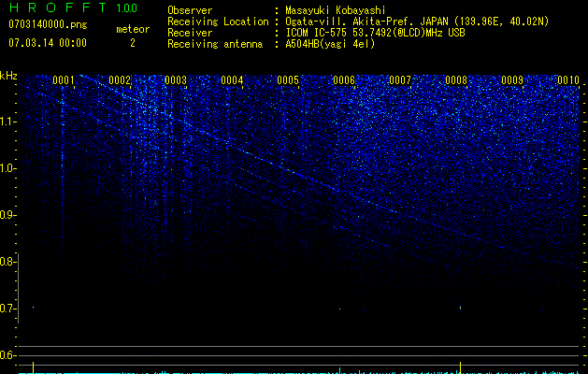588x374 pixels.
Task: Click the bright meteor echo near minute 0008
Action: point(460,308)
